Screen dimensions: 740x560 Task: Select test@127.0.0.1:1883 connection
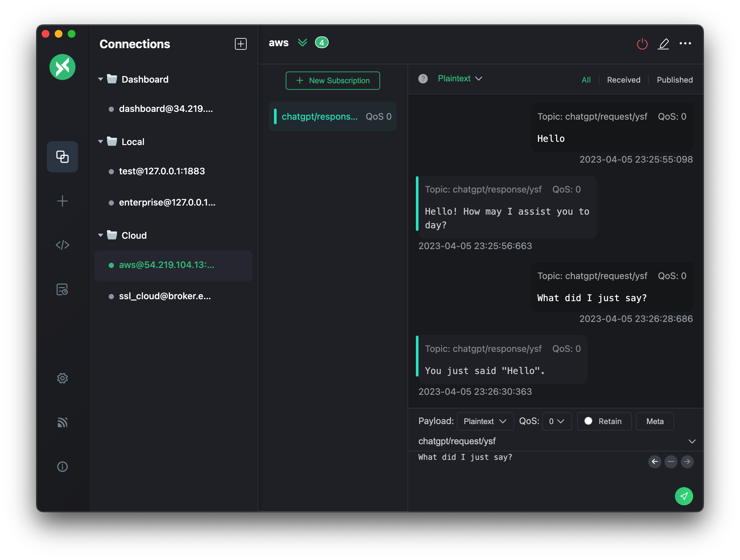[173, 171]
